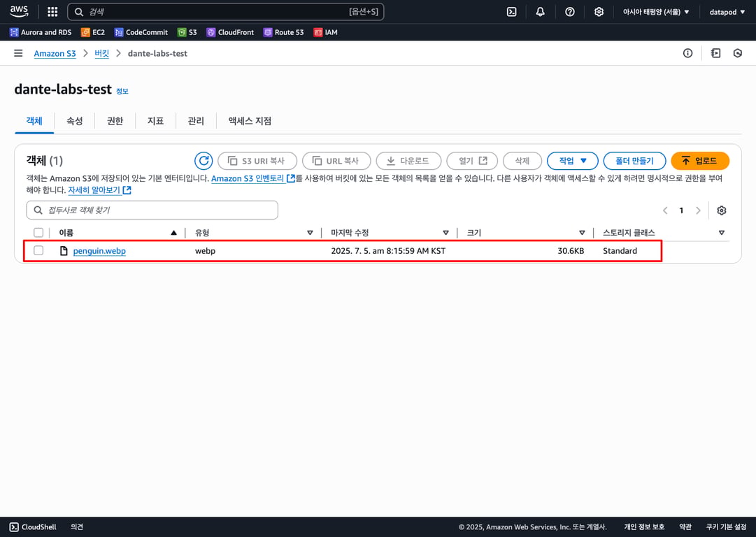Screen dimensions: 756x537
Task: Click the penguin.webp file icon
Action: 64,250
